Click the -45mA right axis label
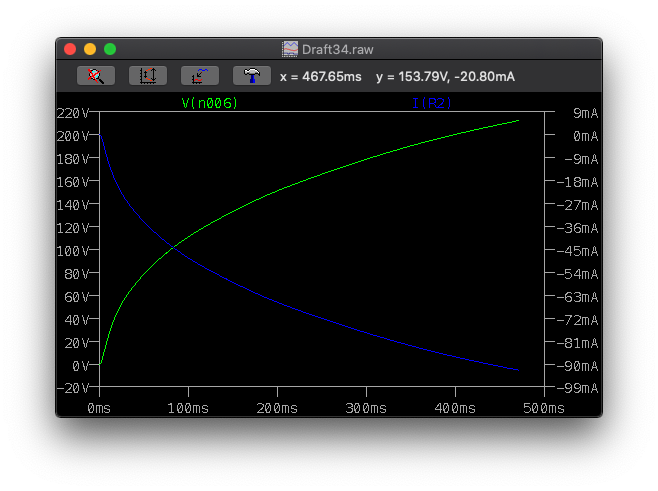This screenshot has width=658, height=491. [x=578, y=251]
